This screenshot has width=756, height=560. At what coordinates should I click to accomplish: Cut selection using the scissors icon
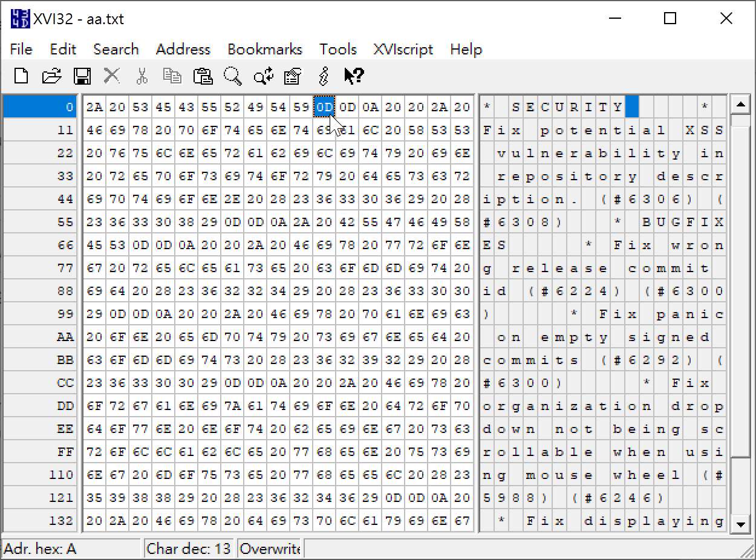[x=142, y=76]
